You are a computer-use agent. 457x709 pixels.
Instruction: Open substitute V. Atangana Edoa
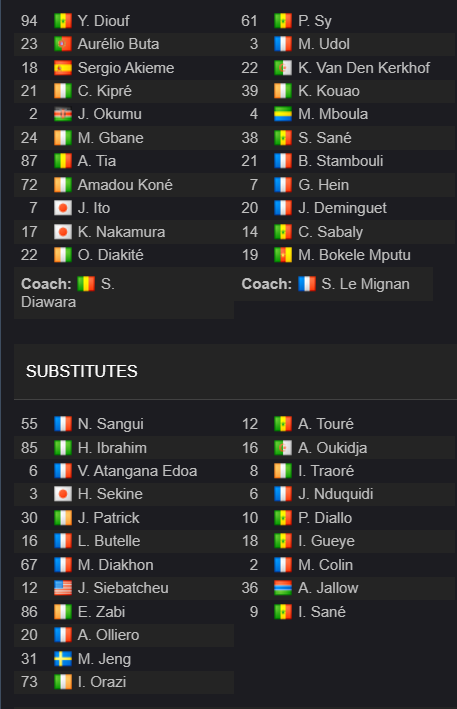click(x=137, y=471)
